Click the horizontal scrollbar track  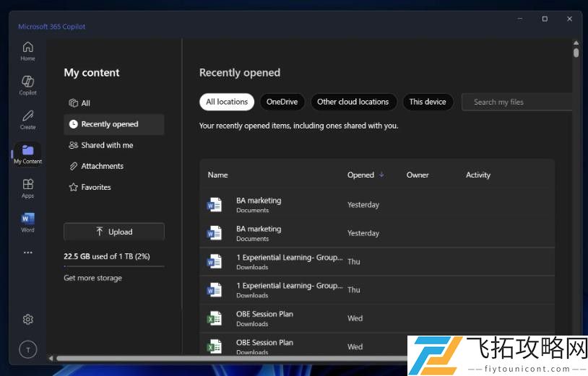pos(231,359)
